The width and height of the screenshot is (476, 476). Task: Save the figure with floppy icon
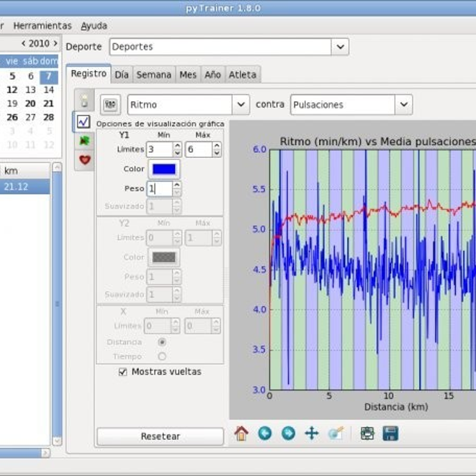coord(390,433)
